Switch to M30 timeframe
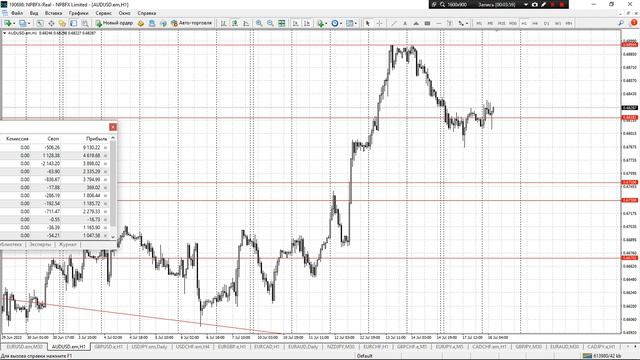This screenshot has width=640, height=360. pos(513,23)
